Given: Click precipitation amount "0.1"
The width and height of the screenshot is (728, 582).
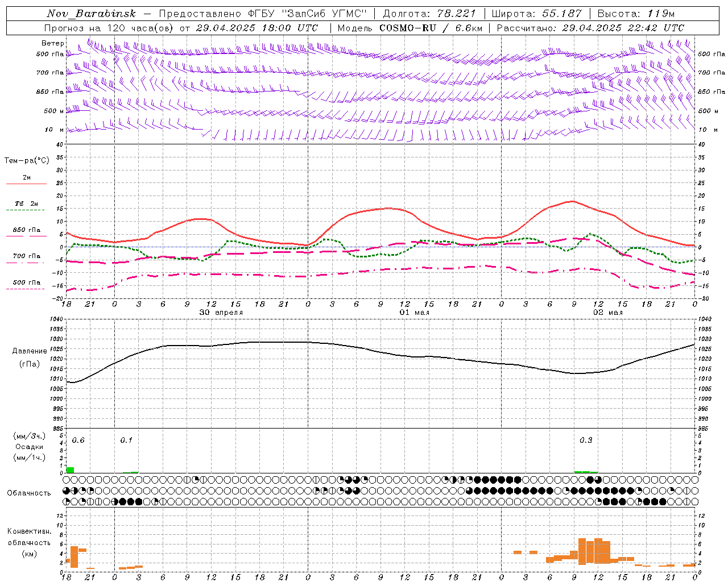Looking at the screenshot, I should [x=126, y=440].
